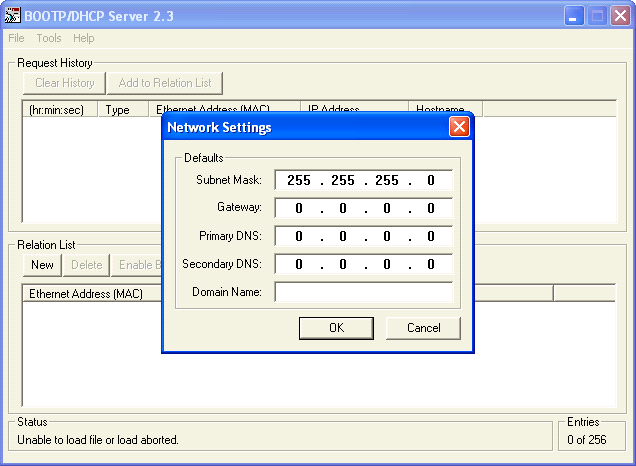Click the Enable BOOTP button in Relation List
This screenshot has width=636, height=466.
tap(136, 265)
